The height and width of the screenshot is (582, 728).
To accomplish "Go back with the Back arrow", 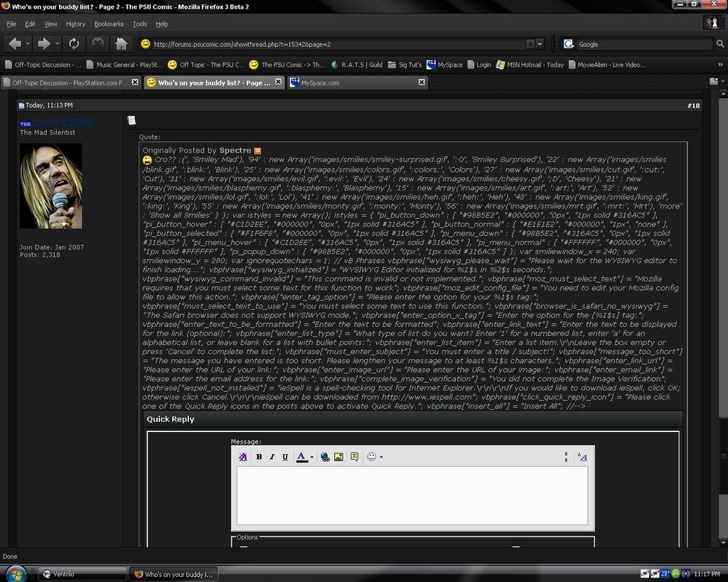I will click(14, 44).
